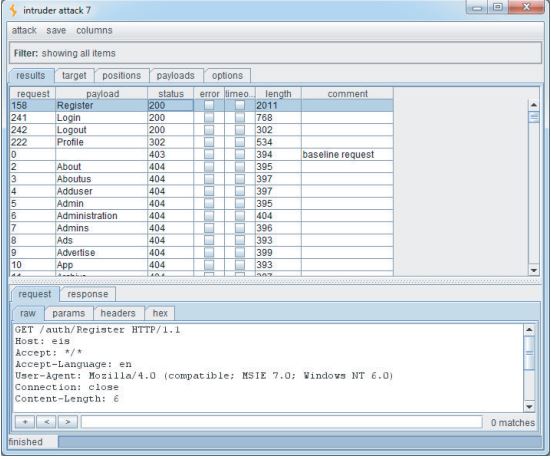The width and height of the screenshot is (551, 459).
Task: Open the save menu
Action: click(56, 30)
